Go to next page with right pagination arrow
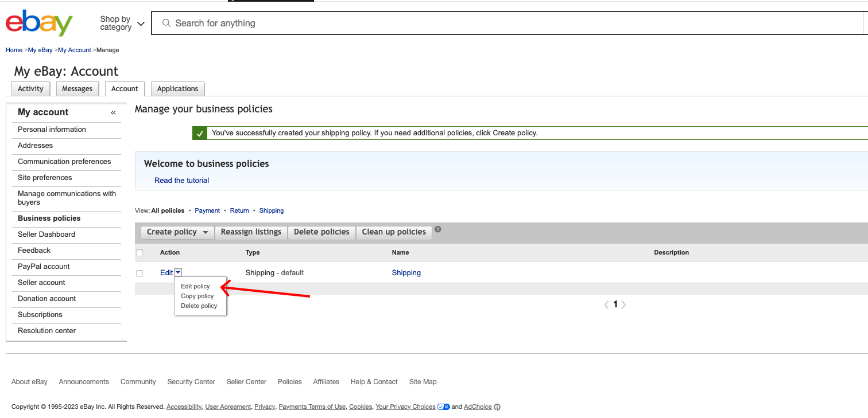Image resolution: width=868 pixels, height=418 pixels. click(624, 304)
